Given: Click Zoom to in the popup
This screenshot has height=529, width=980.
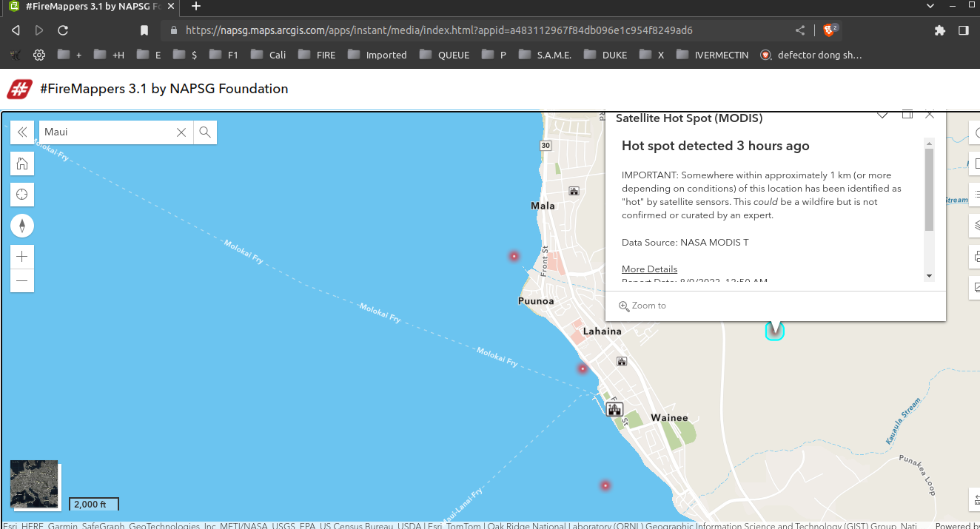Looking at the screenshot, I should click(642, 306).
